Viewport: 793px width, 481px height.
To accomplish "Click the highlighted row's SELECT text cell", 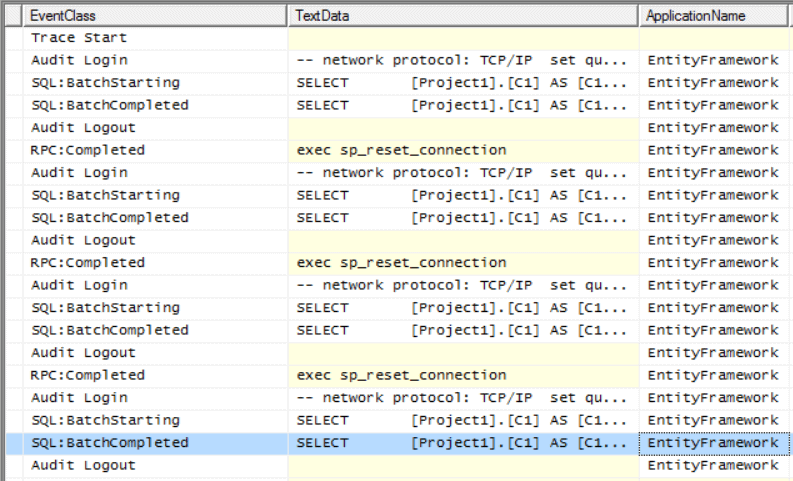I will pyautogui.click(x=463, y=443).
